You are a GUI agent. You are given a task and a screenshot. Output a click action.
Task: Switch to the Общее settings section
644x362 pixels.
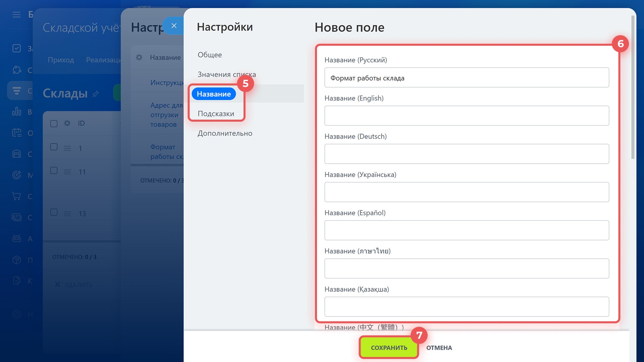point(210,55)
